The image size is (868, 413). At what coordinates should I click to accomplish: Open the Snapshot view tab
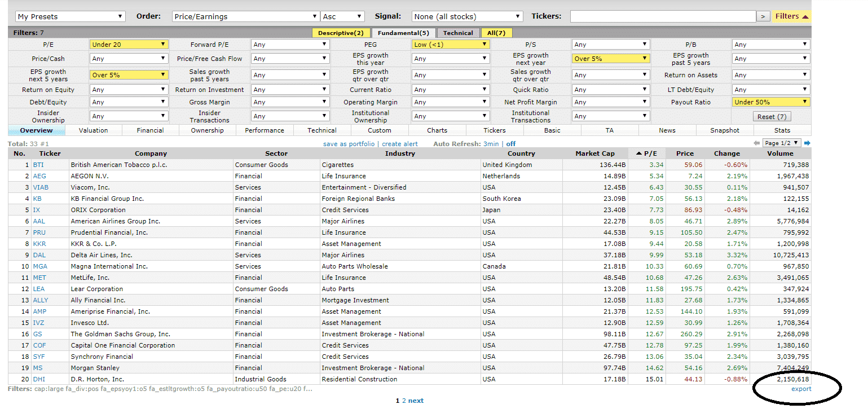[x=725, y=130]
